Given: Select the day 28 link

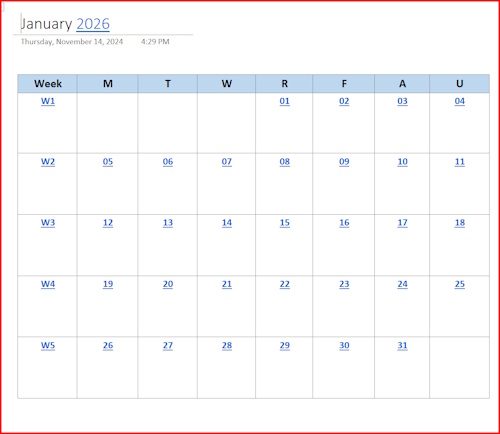Looking at the screenshot, I should (x=227, y=345).
